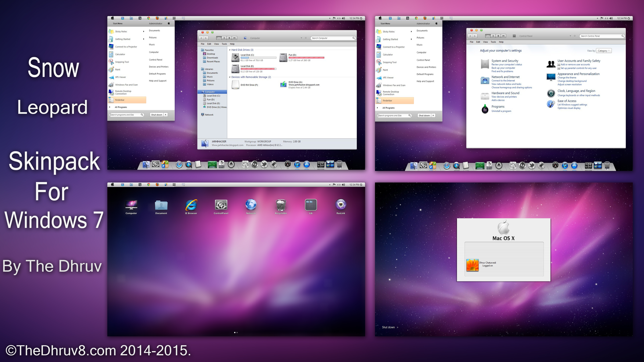Open Finder in dock below Computer window
644x362 pixels.
pos(146,164)
